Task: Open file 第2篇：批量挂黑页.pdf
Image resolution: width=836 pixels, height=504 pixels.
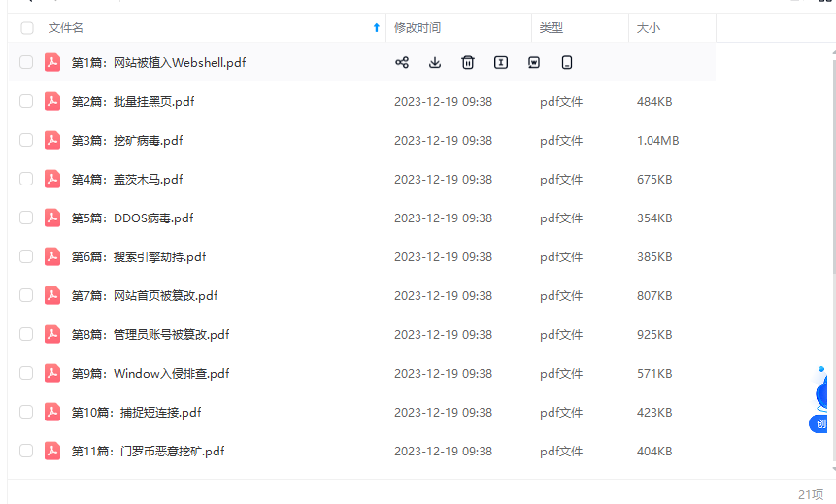Action: click(x=133, y=101)
